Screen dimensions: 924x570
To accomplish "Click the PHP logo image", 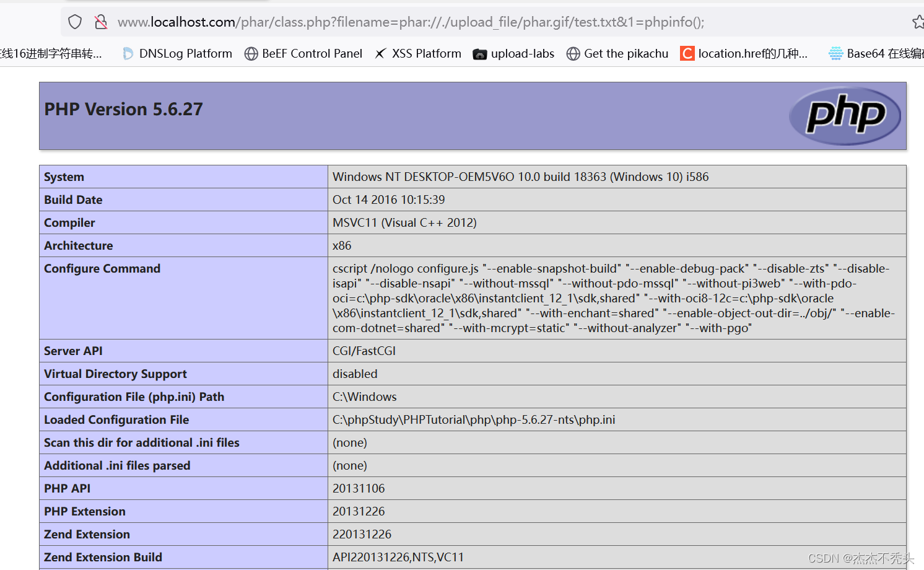I will (845, 116).
